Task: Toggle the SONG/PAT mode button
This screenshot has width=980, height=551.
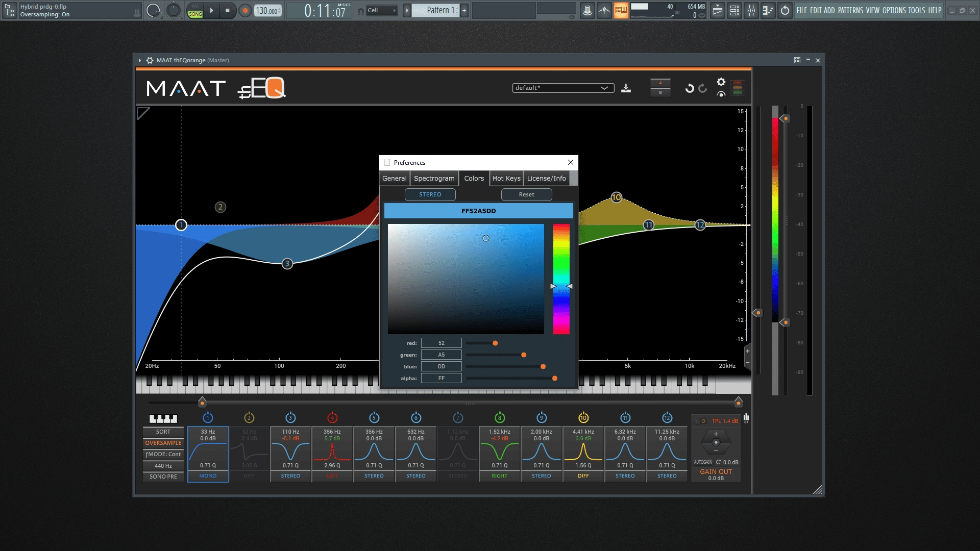Action: pyautogui.click(x=195, y=10)
